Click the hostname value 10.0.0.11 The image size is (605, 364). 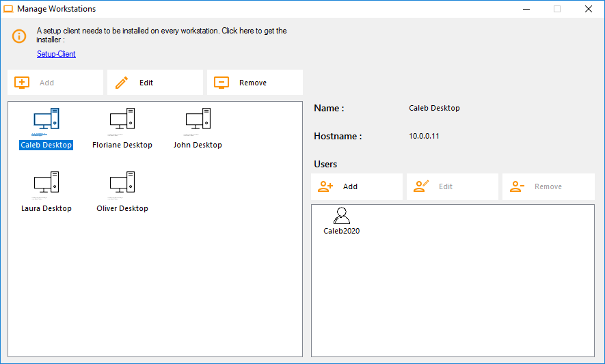[x=424, y=136]
